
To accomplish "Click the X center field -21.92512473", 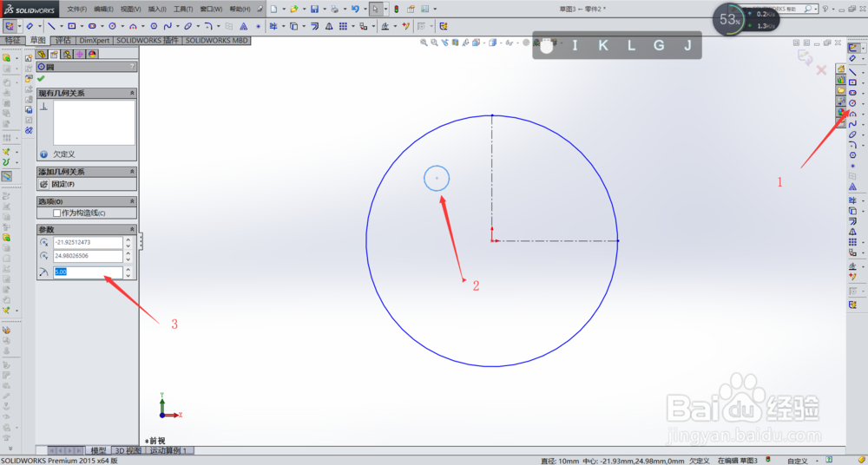I will pos(88,242).
